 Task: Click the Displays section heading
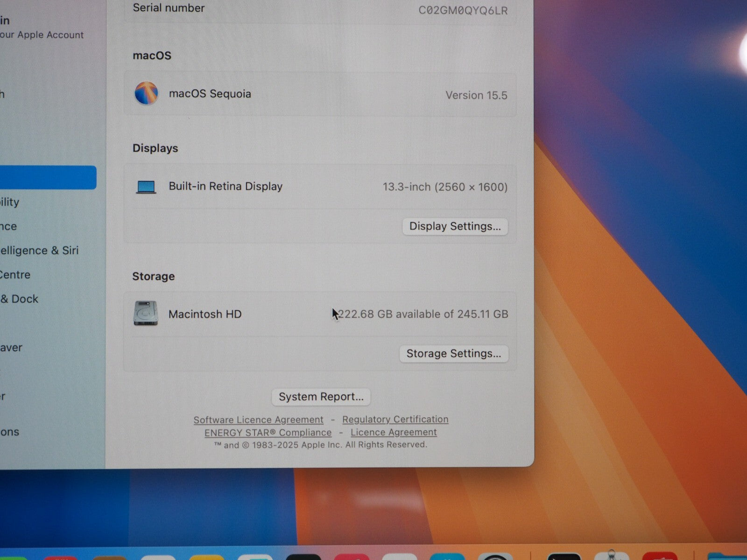pyautogui.click(x=155, y=148)
